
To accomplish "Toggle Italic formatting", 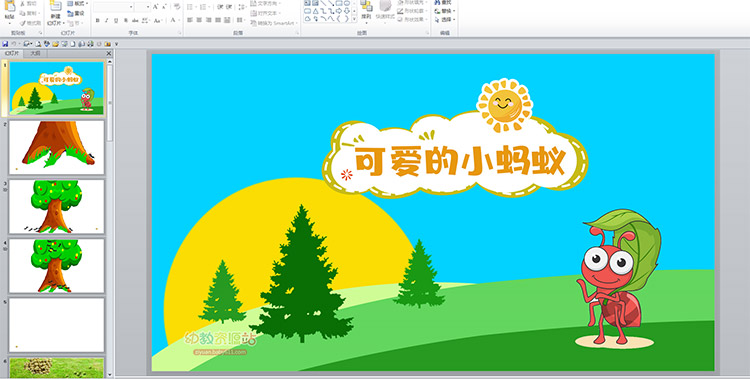I will point(107,21).
